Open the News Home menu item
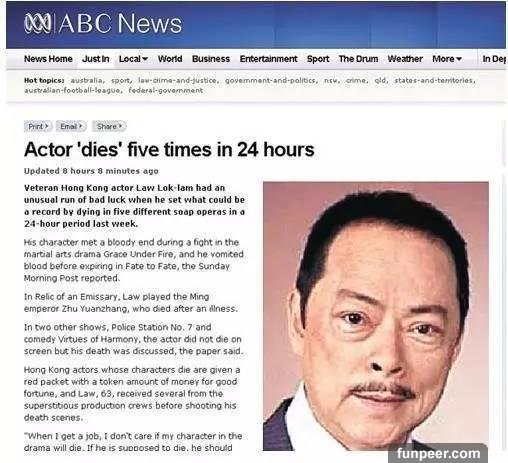 pyautogui.click(x=48, y=59)
